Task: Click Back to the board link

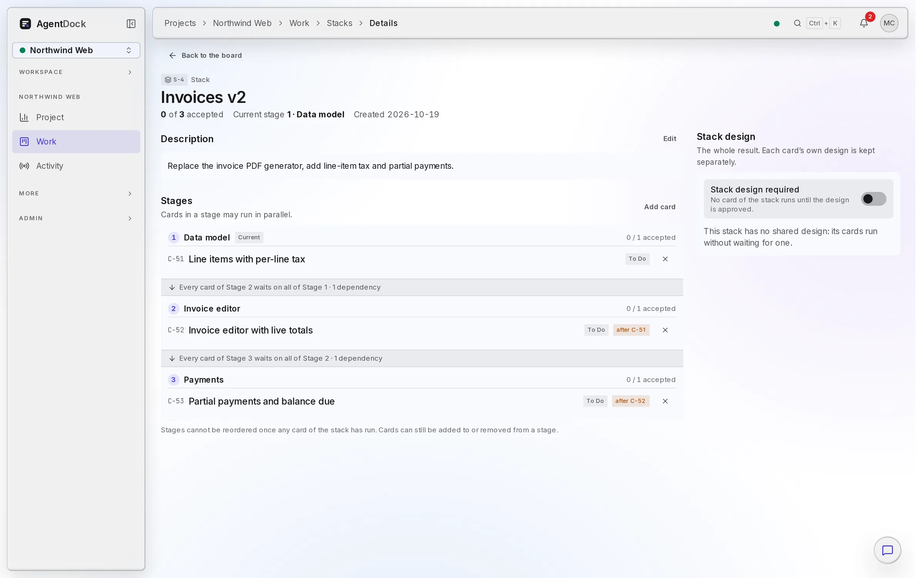Action: 206,55
